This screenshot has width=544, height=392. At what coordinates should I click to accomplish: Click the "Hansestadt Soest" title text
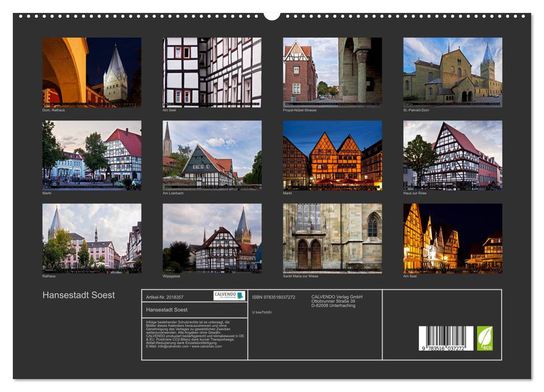pos(80,294)
